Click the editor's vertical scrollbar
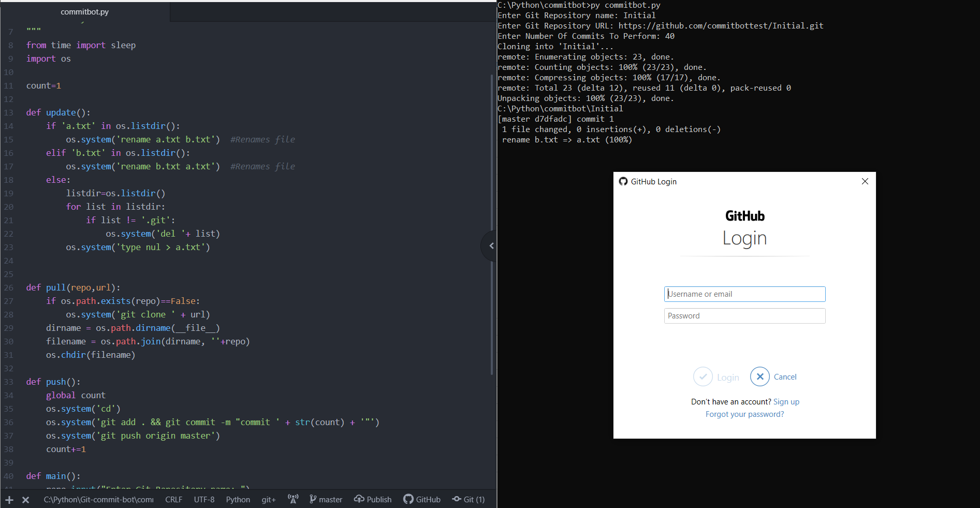The width and height of the screenshot is (980, 508). tap(492, 224)
